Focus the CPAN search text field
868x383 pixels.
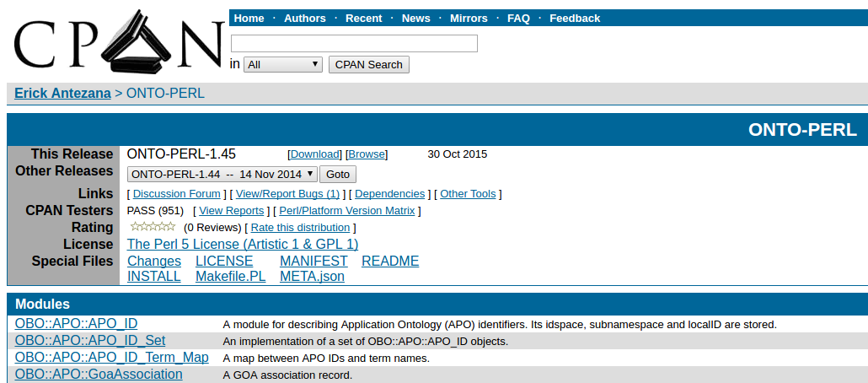tap(354, 43)
